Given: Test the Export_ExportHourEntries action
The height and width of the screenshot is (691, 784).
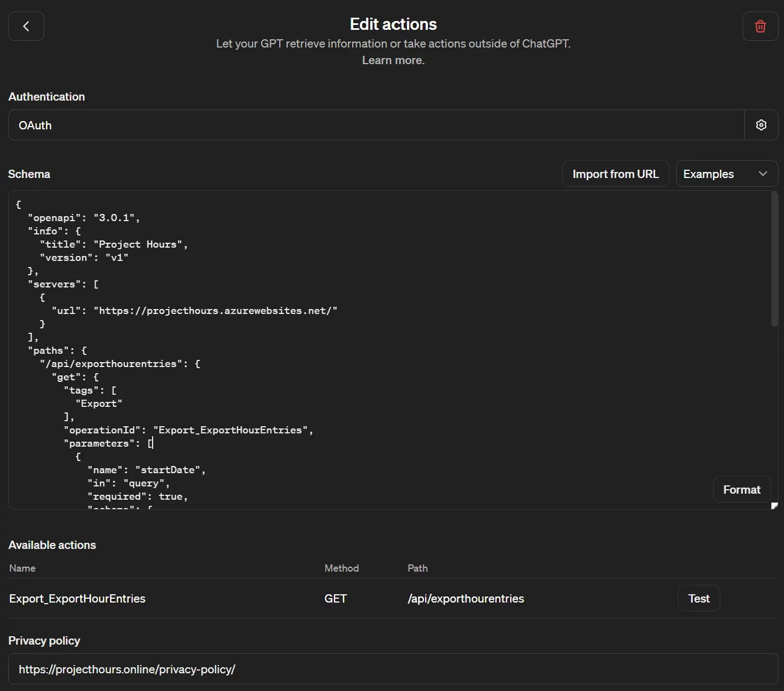Looking at the screenshot, I should pyautogui.click(x=698, y=598).
